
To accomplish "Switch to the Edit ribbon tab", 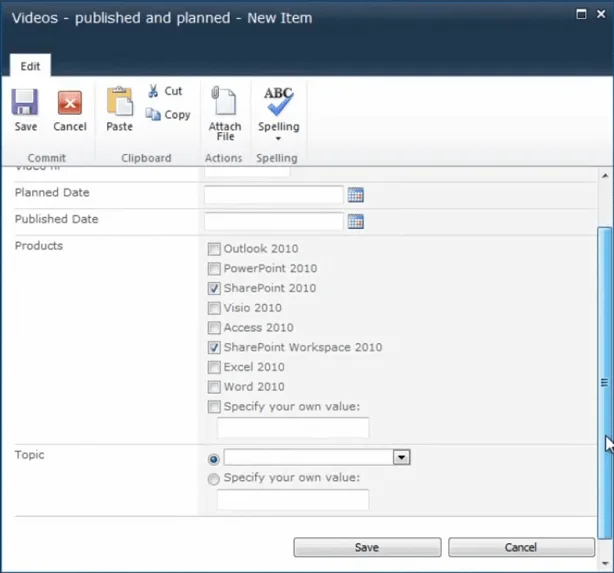I will 31,66.
